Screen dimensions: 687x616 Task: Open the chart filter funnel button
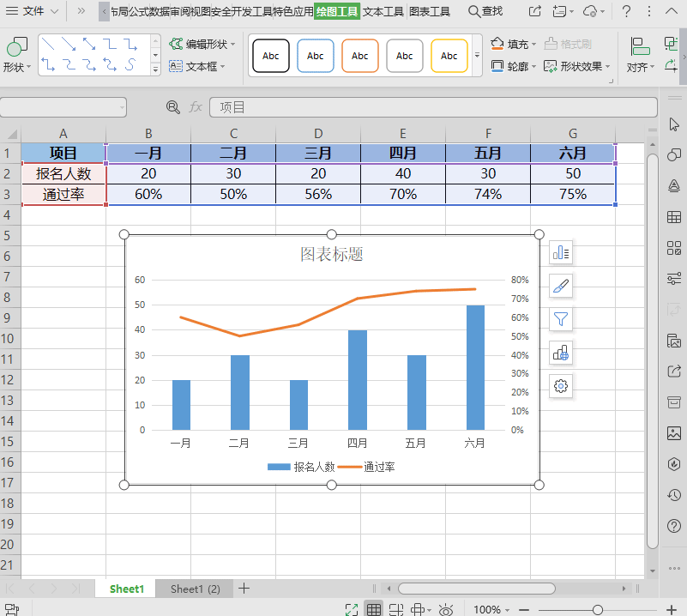point(561,319)
